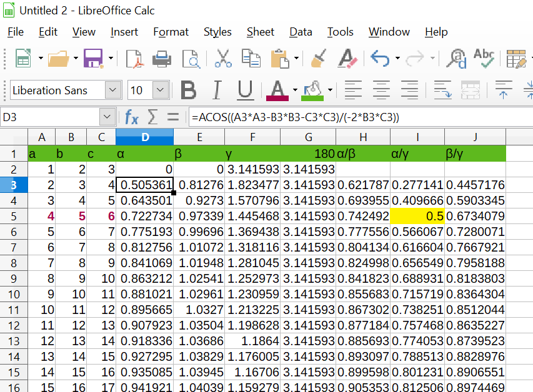The width and height of the screenshot is (533, 392).
Task: Toggle Print Preview
Action: point(191,59)
